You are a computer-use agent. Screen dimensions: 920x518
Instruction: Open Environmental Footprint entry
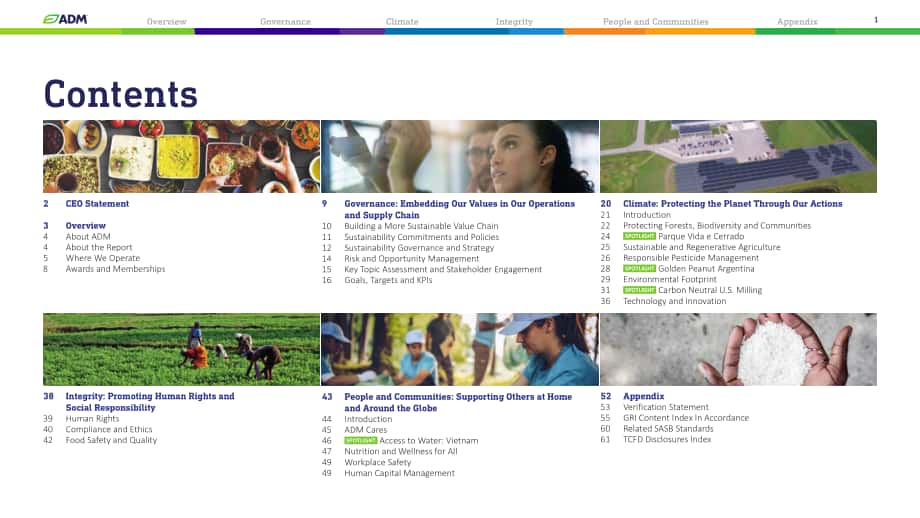tap(669, 279)
